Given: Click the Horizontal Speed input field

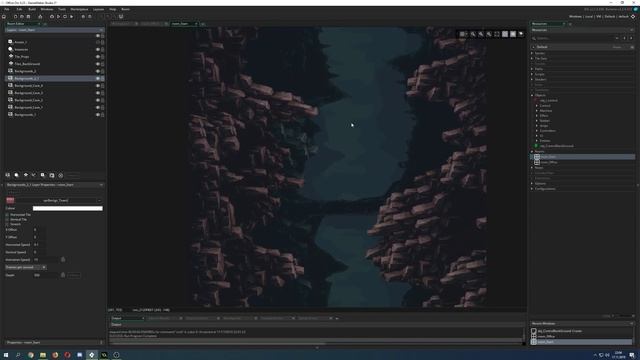Looking at the screenshot, I should [40, 244].
